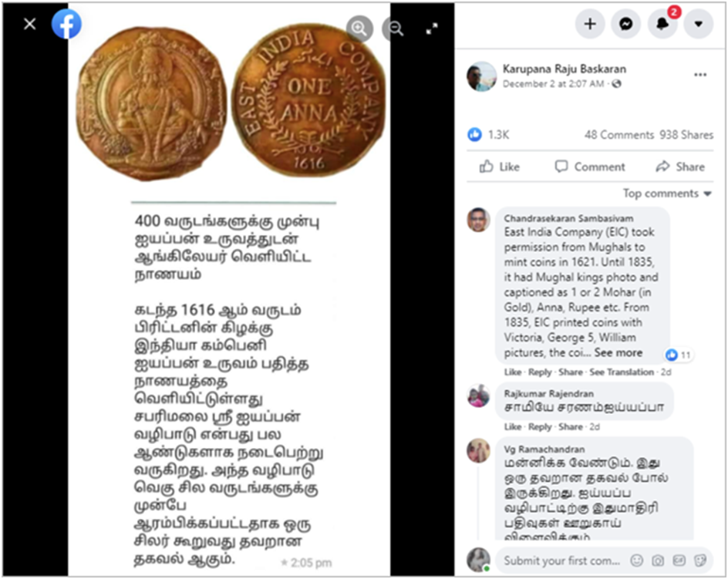Open Messenger chats
The image size is (728, 579).
click(x=626, y=24)
